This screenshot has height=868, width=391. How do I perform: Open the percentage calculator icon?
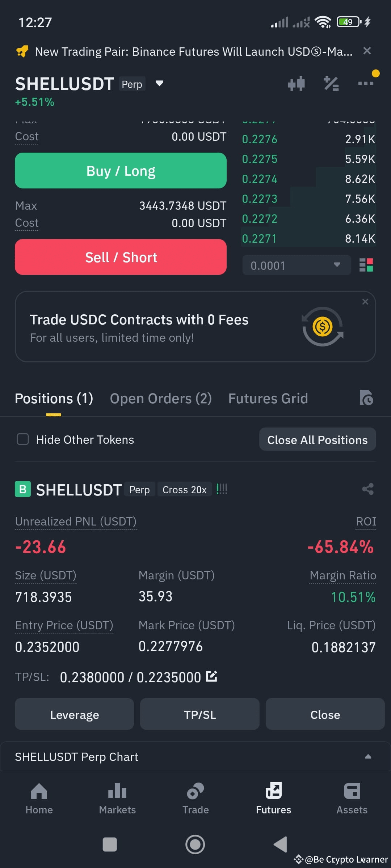click(331, 84)
